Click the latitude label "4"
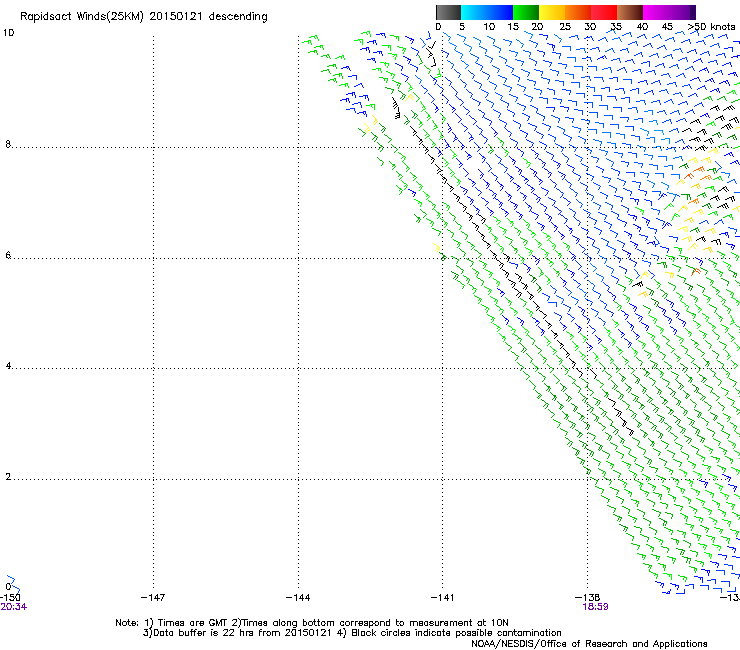Viewport: 740px width, 650px height. click(x=8, y=366)
